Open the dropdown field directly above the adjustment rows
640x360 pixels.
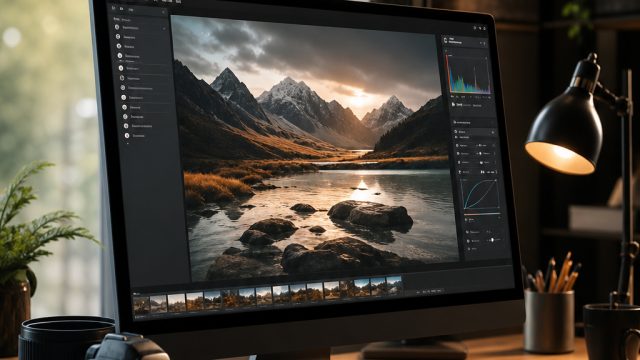click(475, 132)
